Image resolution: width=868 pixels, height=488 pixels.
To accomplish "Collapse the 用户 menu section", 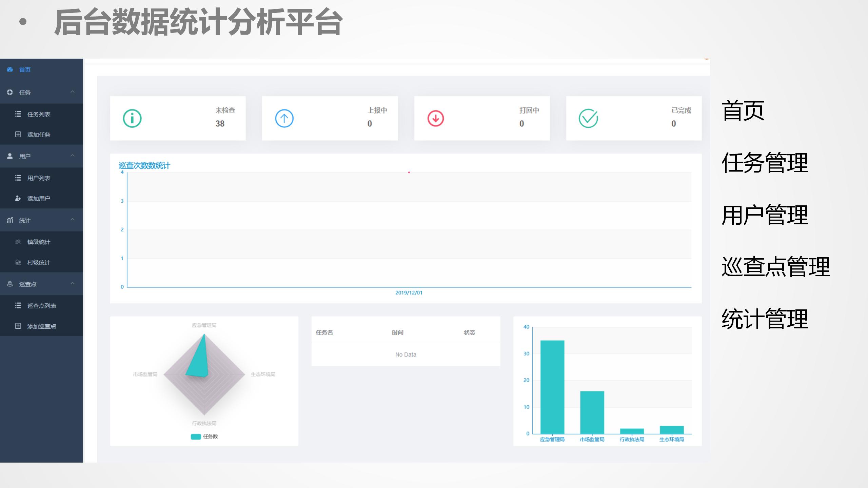I will point(73,156).
